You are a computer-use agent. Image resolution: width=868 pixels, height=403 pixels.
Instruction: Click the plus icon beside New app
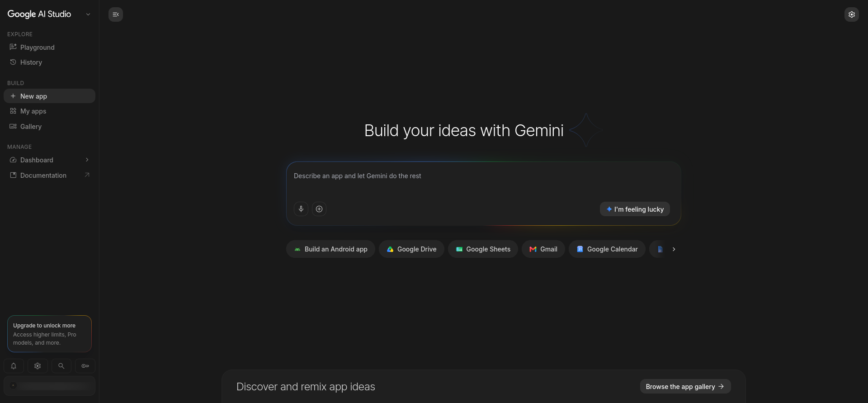pyautogui.click(x=13, y=96)
